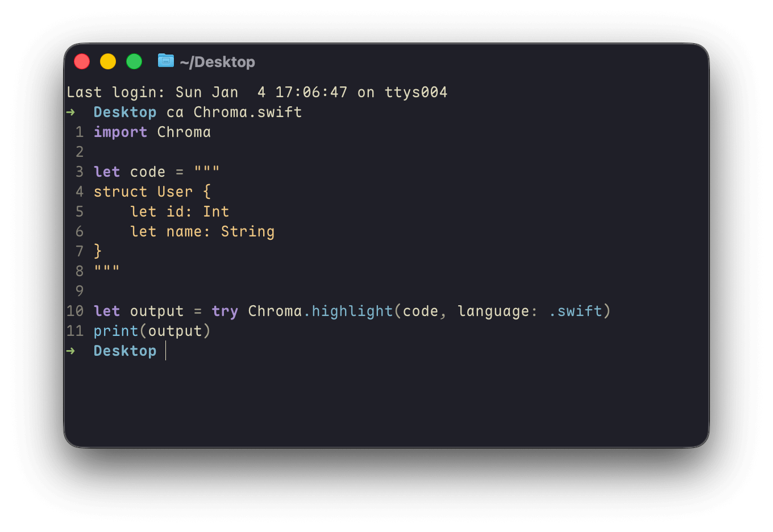Image resolution: width=773 pixels, height=532 pixels.
Task: Click the Chroma.swift filename in the command
Action: click(248, 112)
